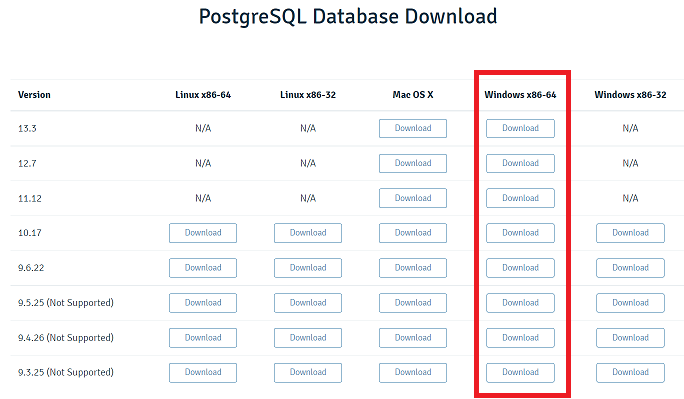Download version 9.5.25 for Linux x86-32

pos(308,303)
